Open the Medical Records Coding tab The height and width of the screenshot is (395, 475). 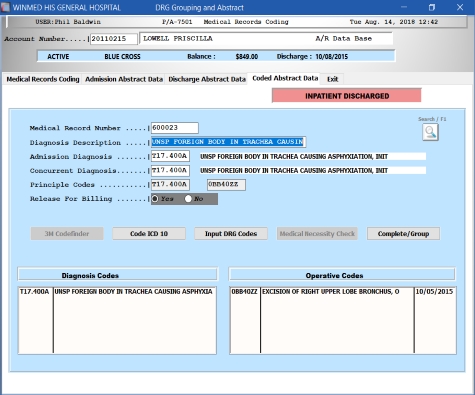tap(43, 79)
